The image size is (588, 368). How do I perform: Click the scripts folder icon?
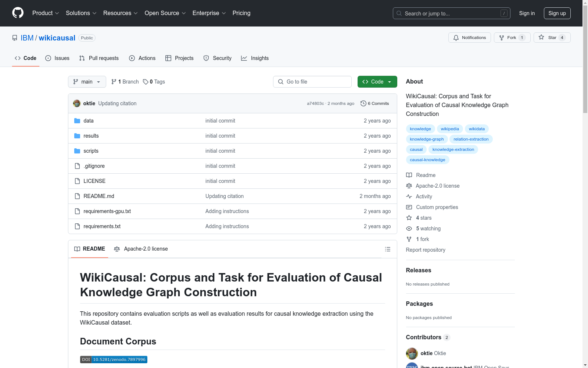[x=77, y=151]
